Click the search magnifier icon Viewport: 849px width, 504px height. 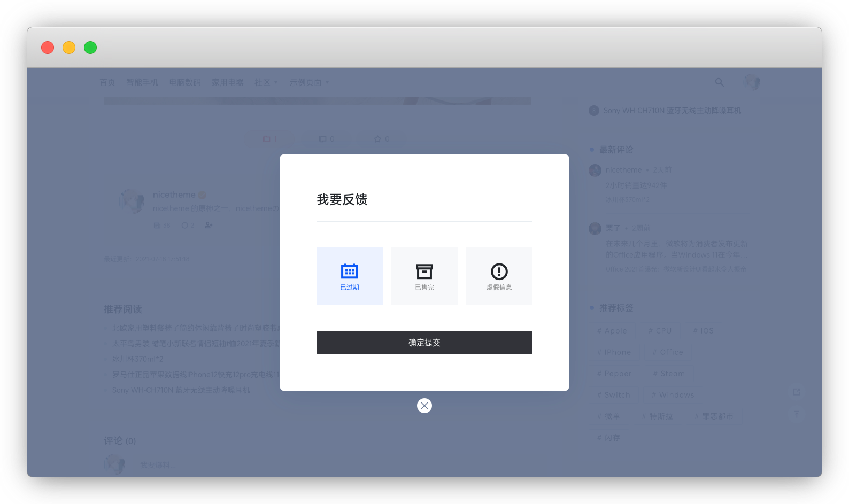[x=720, y=82]
